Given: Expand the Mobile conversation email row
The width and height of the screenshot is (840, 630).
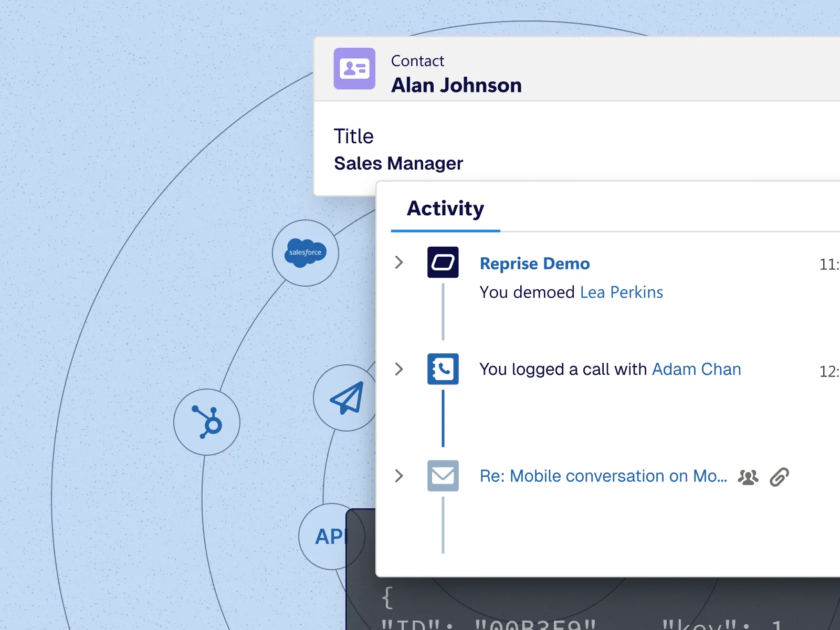Looking at the screenshot, I should [399, 476].
